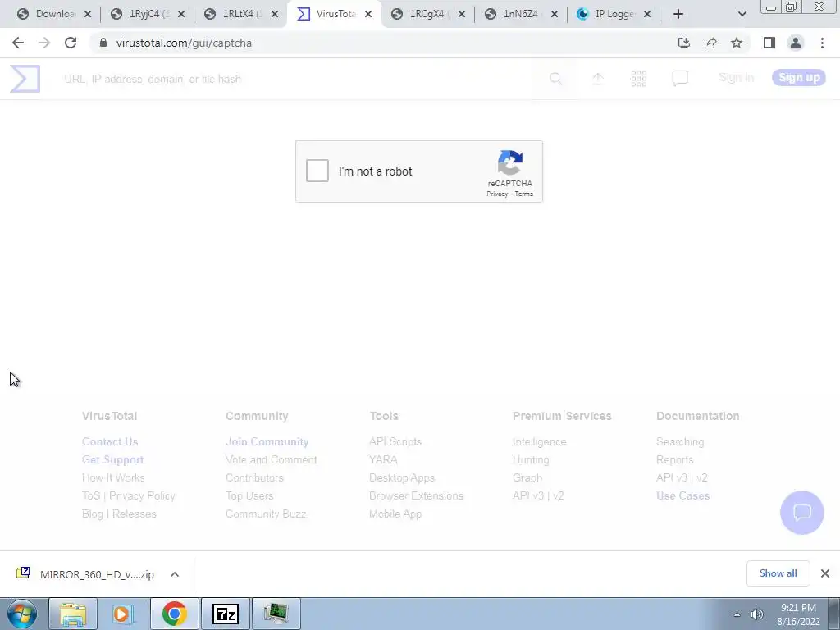Bookmark this page with star icon

point(737,43)
